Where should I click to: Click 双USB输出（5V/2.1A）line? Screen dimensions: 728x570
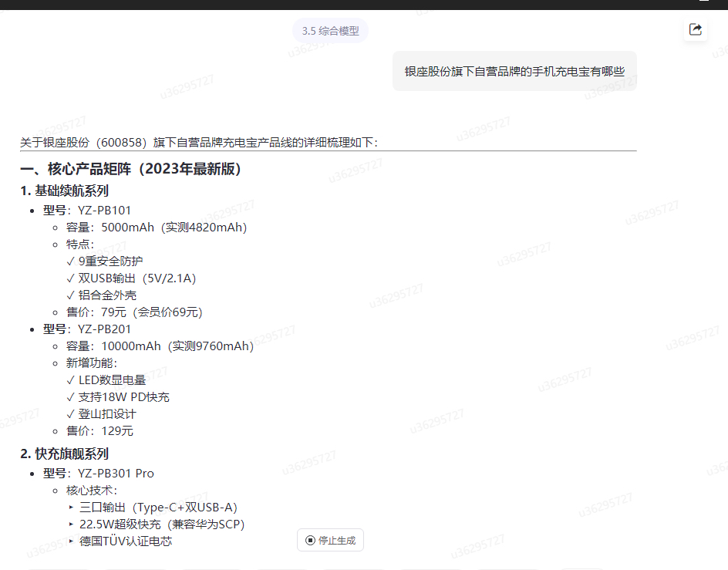point(131,278)
